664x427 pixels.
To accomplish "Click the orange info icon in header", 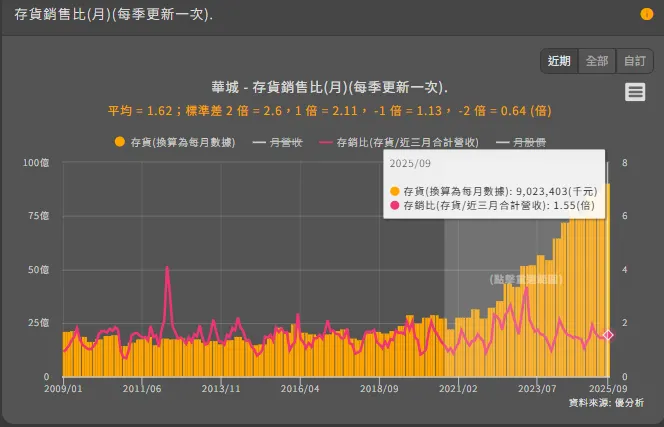I will (x=646, y=14).
